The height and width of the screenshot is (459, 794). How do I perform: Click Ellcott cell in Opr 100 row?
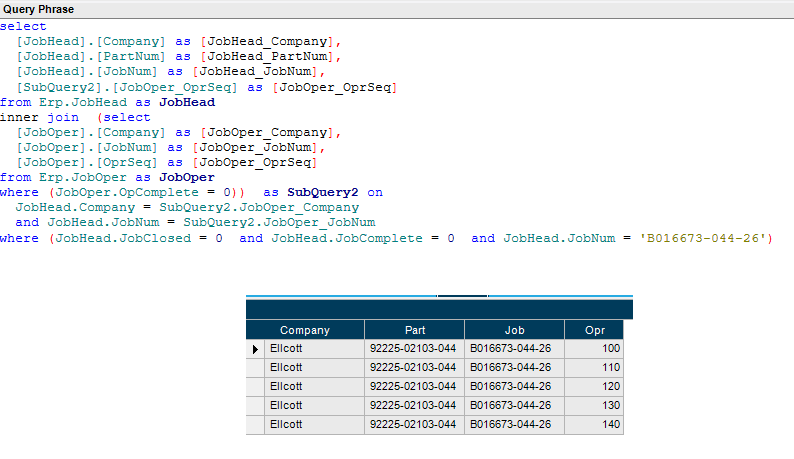(314, 349)
